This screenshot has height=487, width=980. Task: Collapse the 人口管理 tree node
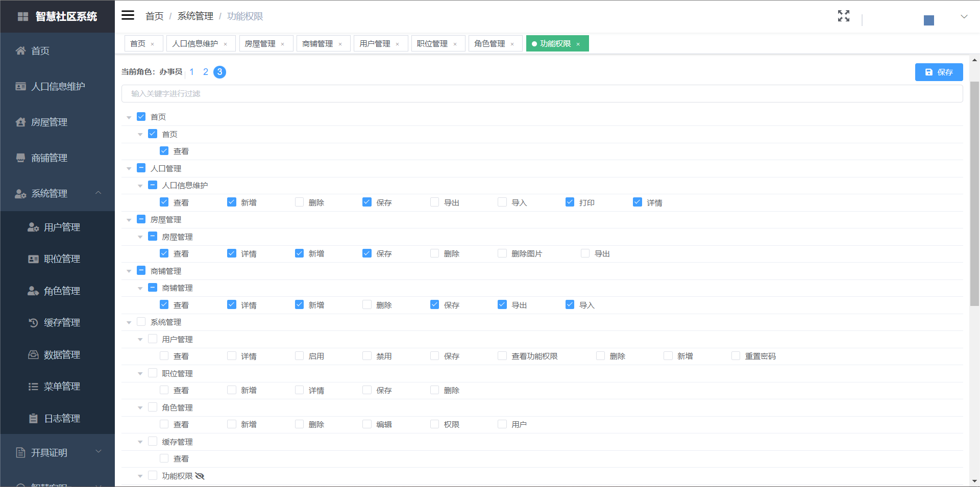[129, 169]
